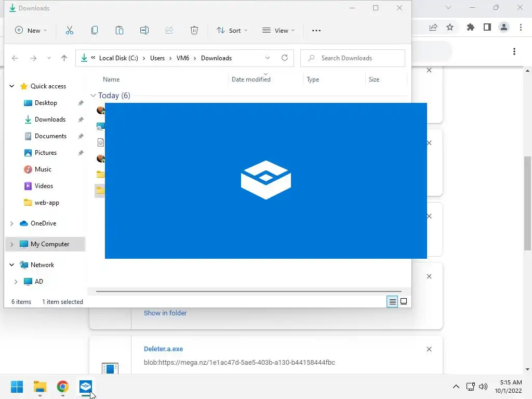Collapse the Today (6) group
Viewport: 532px width, 399px height.
tap(94, 96)
